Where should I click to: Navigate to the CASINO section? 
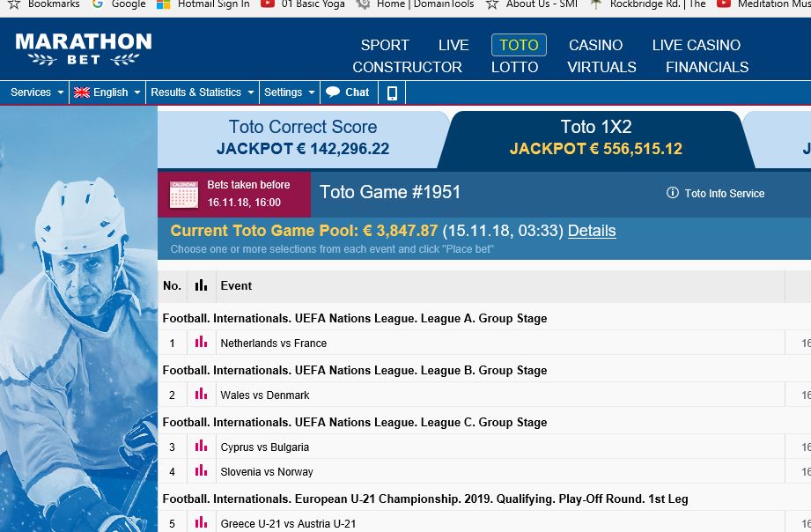[595, 45]
